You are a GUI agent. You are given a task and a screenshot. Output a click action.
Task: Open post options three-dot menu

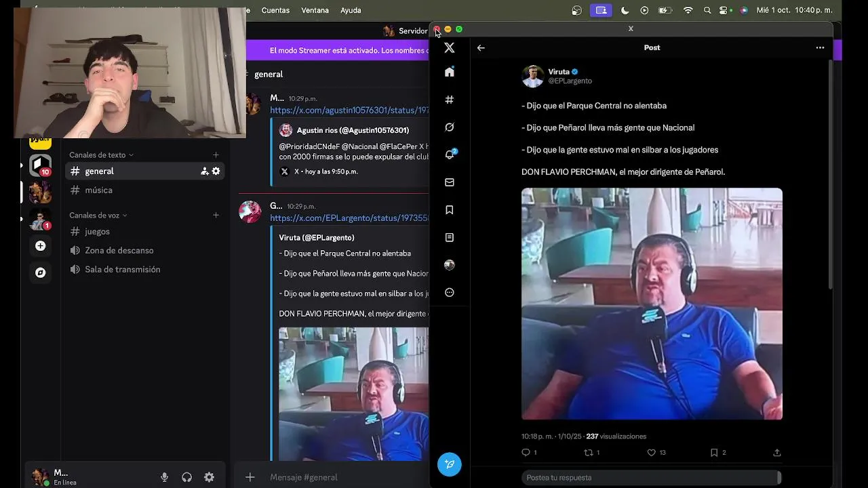(820, 47)
